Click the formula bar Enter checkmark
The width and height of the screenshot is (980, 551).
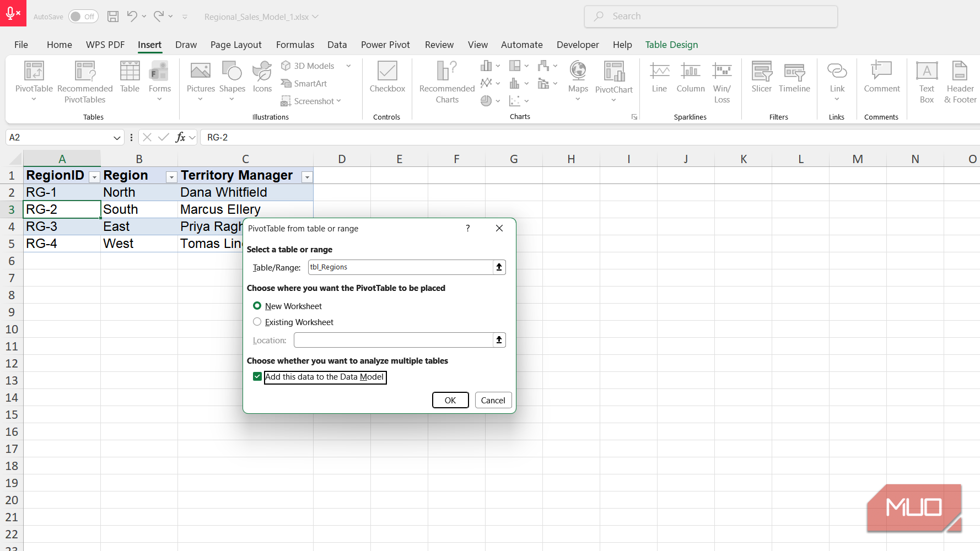point(163,137)
